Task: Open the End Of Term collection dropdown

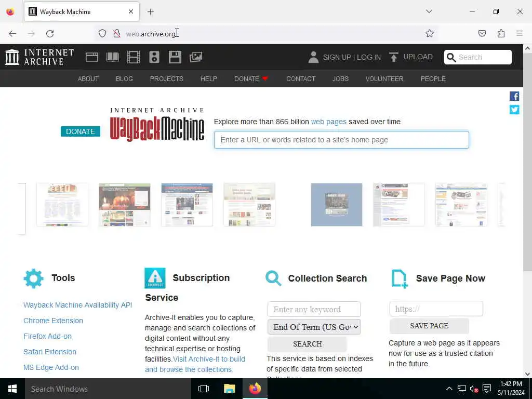Action: (x=314, y=327)
